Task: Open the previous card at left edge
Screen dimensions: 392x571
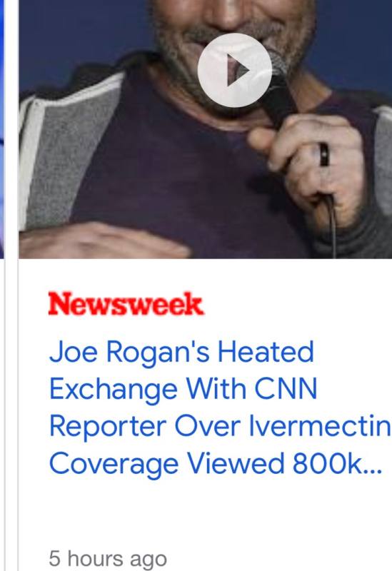Action: [2, 129]
